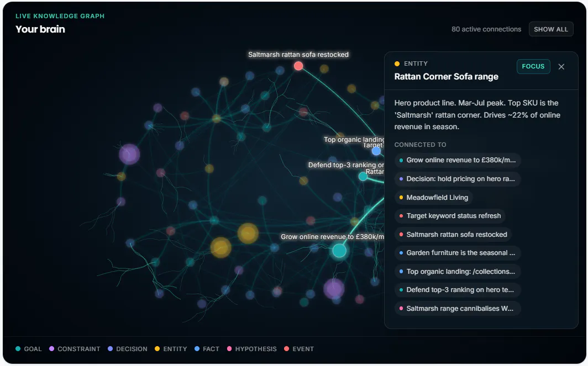Click 'Grow online revenue to £380k/m' graph label
The image size is (588, 366).
click(332, 237)
